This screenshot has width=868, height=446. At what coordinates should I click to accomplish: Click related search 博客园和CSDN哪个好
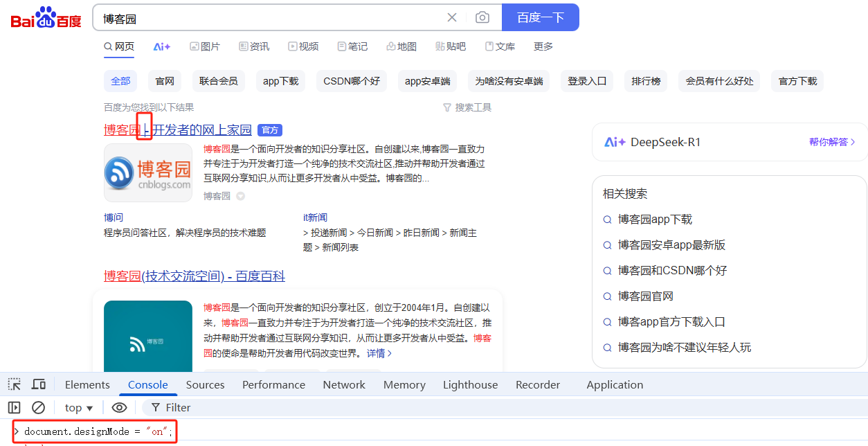point(673,271)
